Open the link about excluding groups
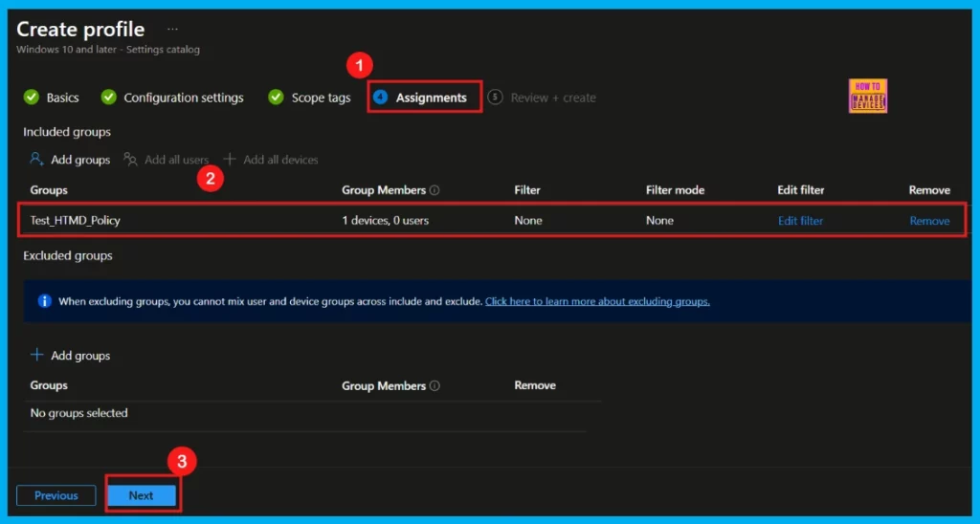The image size is (980, 524). [597, 301]
